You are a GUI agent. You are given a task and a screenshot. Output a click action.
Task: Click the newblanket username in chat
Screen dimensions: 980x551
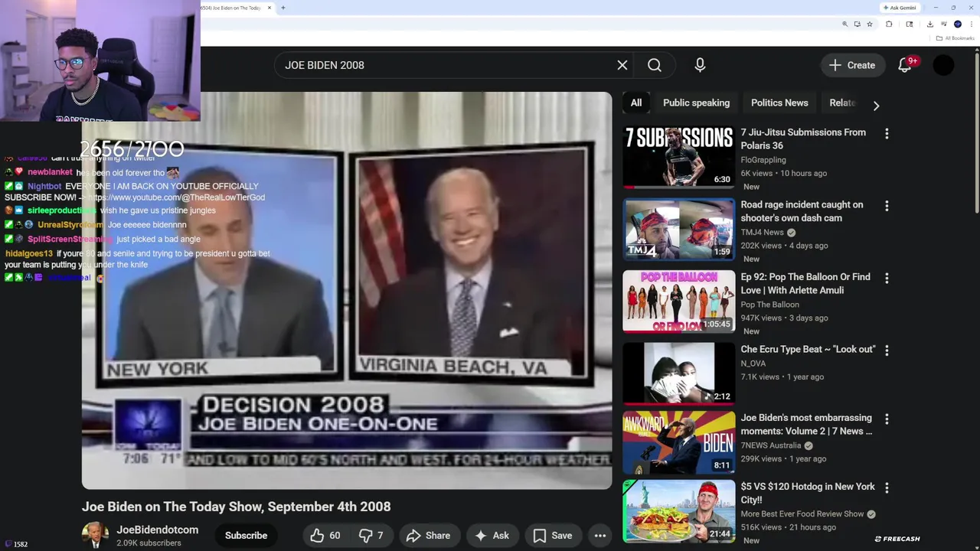coord(50,172)
